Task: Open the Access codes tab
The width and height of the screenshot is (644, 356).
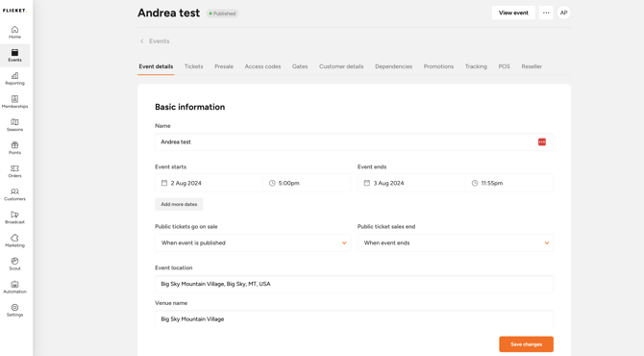Action: pyautogui.click(x=262, y=66)
